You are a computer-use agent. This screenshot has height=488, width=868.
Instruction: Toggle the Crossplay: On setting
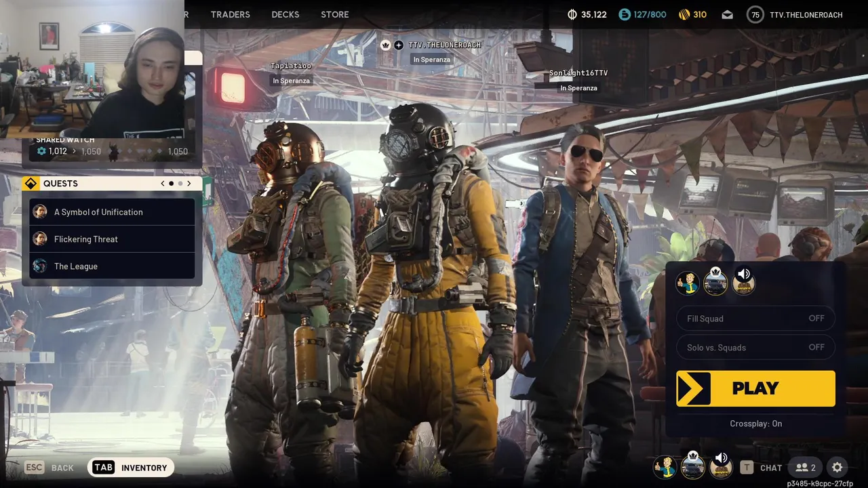(755, 424)
